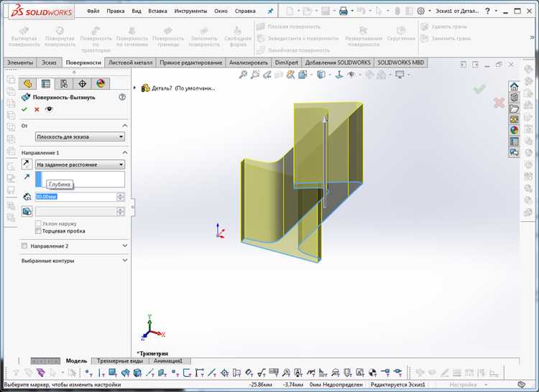Switch to the SOLIDWORKS MBD tab
The image size is (539, 392).
click(x=401, y=62)
